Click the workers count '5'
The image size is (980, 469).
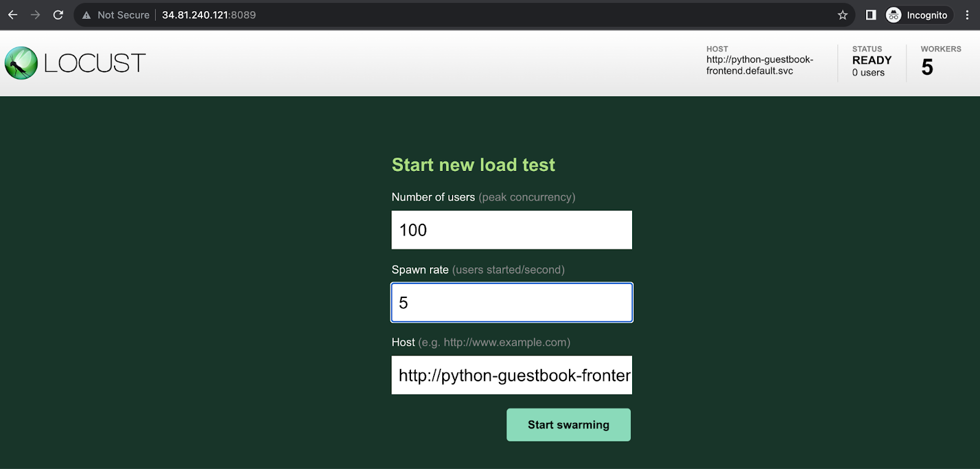click(927, 67)
